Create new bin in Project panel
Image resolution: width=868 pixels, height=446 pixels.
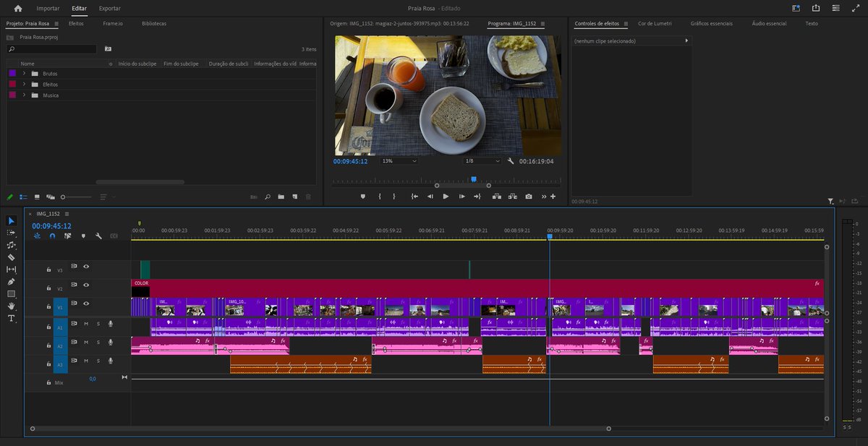(281, 197)
